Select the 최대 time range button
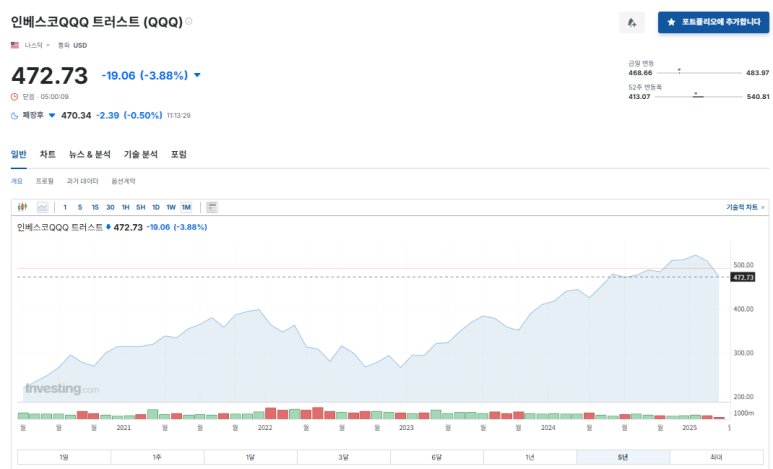The height and width of the screenshot is (469, 773). [716, 457]
